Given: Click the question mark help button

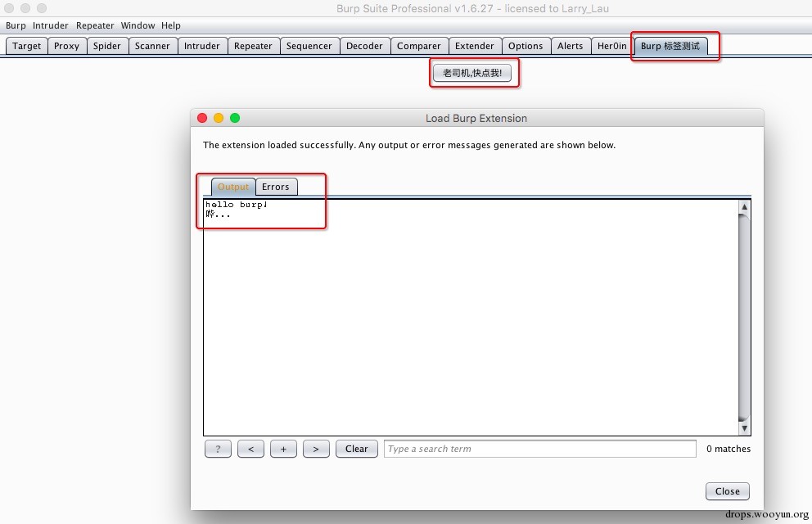Looking at the screenshot, I should coord(218,449).
